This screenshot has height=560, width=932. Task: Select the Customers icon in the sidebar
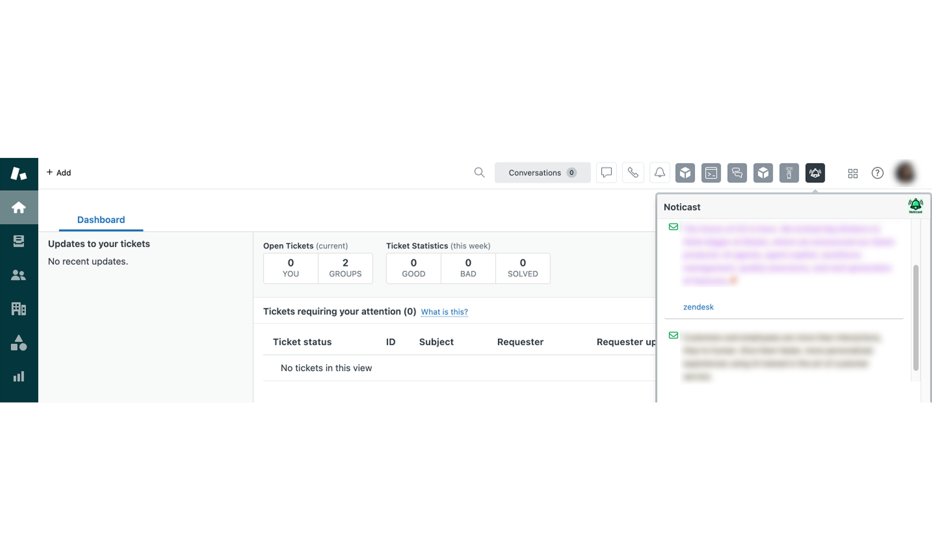(x=19, y=275)
